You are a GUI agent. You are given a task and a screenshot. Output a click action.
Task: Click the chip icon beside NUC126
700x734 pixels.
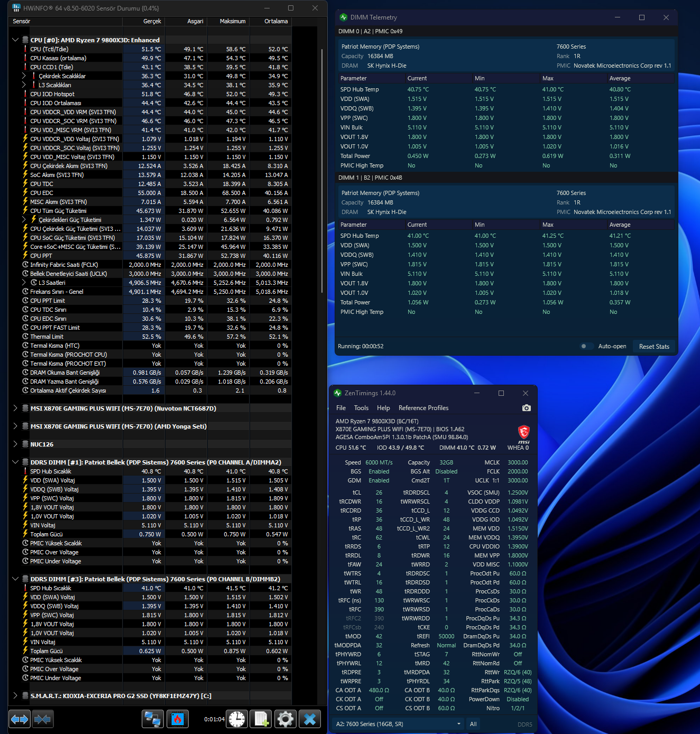click(25, 444)
